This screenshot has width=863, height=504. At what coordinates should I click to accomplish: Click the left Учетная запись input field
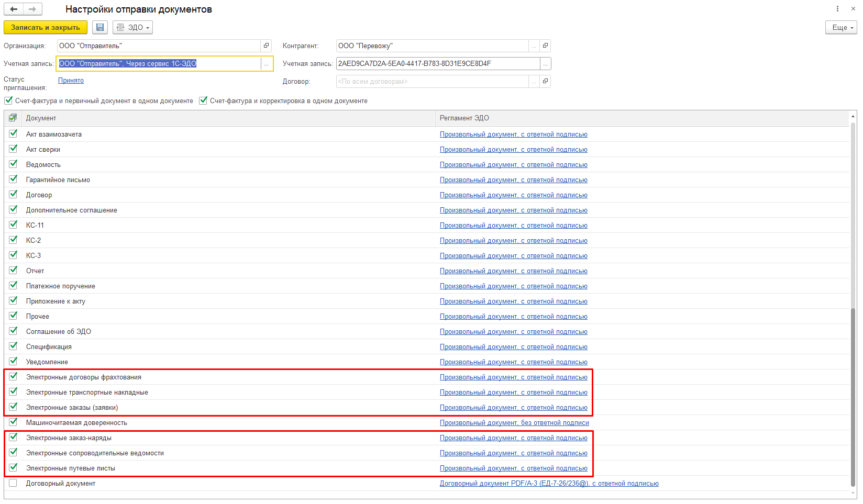pyautogui.click(x=159, y=63)
